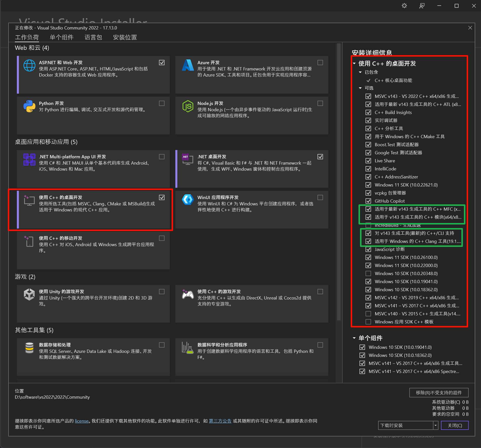This screenshot has width=481, height=448.
Task: Uncheck Windows 11 SDK (10.0.22621.0) component
Action: pos(368,185)
